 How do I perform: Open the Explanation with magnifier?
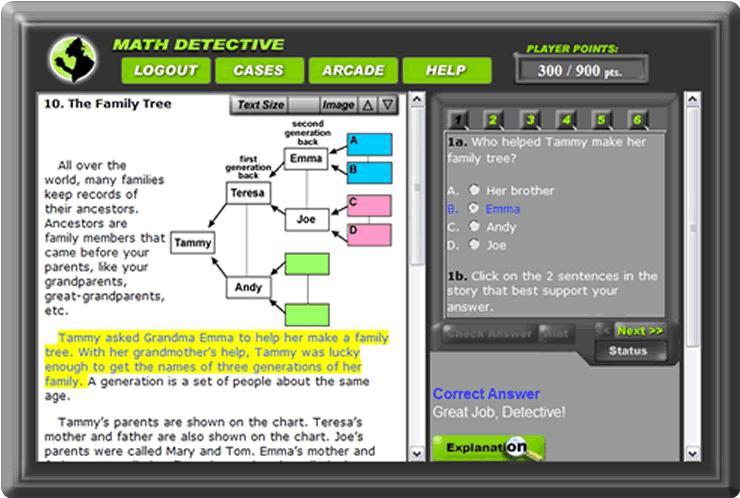489,447
